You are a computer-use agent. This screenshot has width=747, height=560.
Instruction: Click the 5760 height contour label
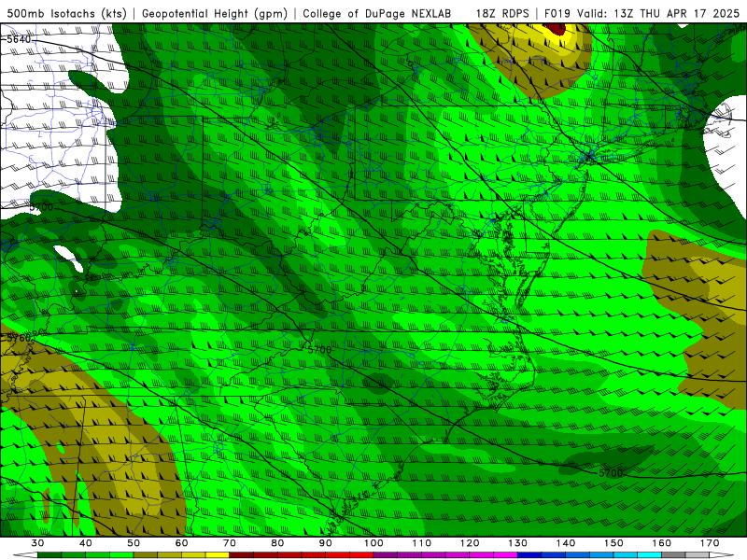pyautogui.click(x=19, y=338)
